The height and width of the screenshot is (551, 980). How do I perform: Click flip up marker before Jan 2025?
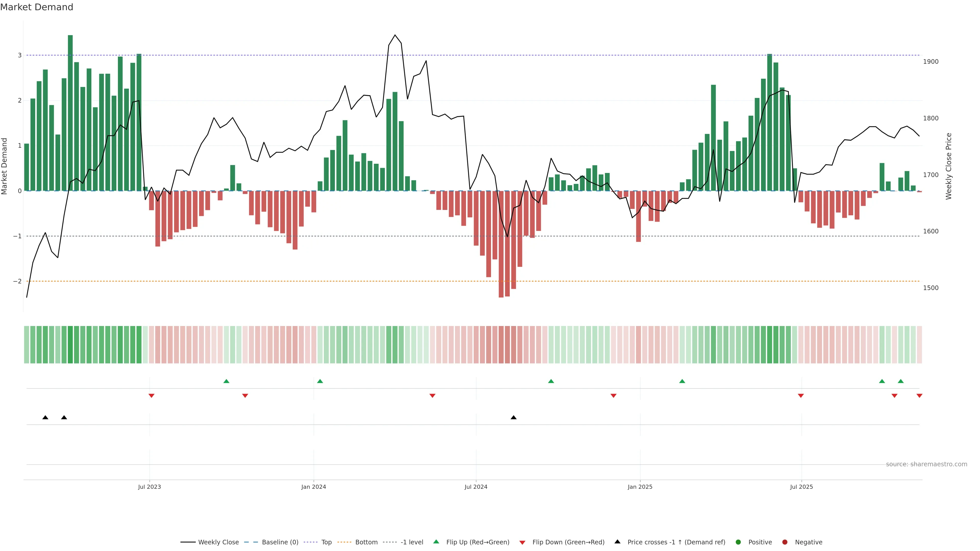[x=551, y=381]
